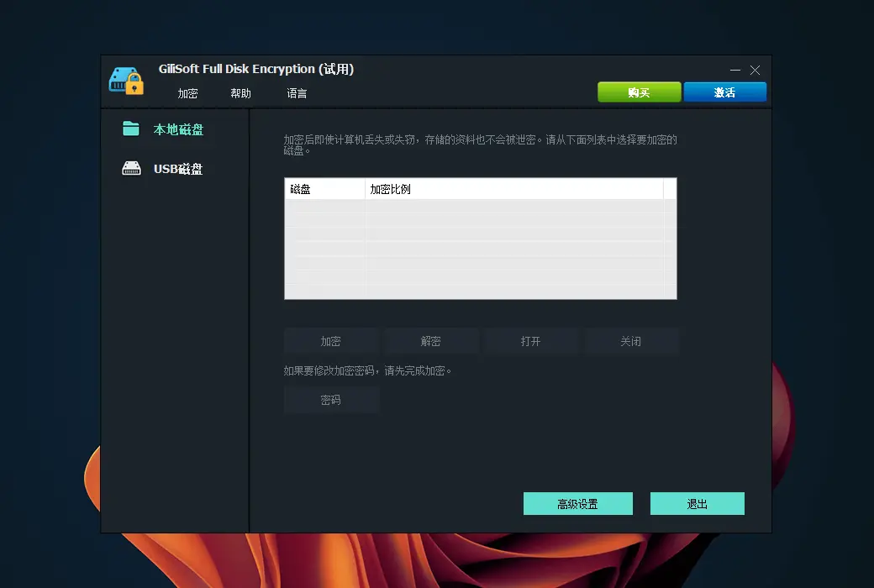Click the 退出 button

pyautogui.click(x=698, y=504)
